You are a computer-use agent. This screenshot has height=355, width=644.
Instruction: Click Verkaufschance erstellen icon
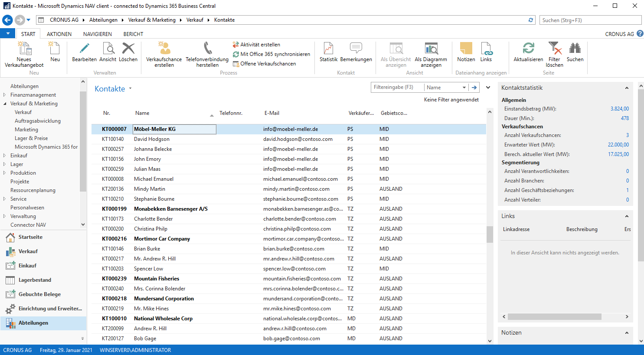pyautogui.click(x=164, y=48)
